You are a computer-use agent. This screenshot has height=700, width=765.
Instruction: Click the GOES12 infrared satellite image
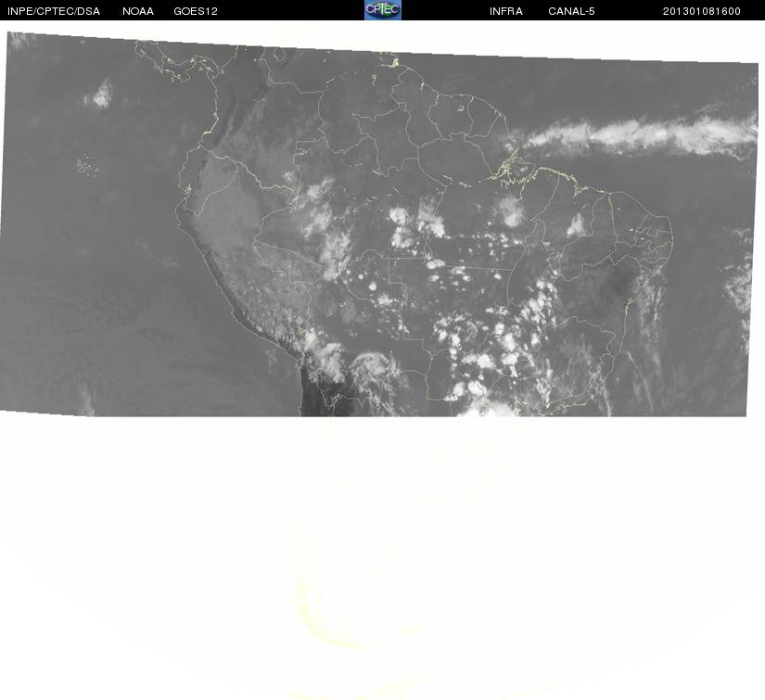click(x=379, y=224)
